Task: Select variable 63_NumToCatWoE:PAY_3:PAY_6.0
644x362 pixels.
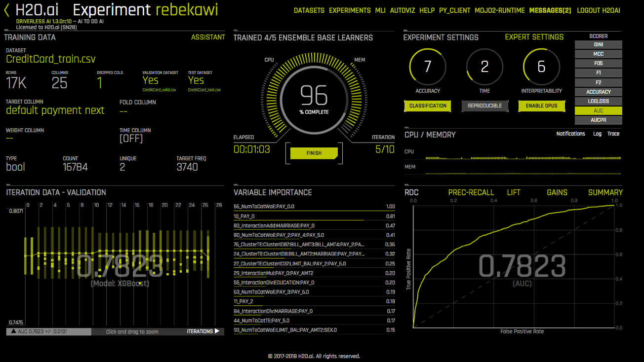Action: click(314, 292)
